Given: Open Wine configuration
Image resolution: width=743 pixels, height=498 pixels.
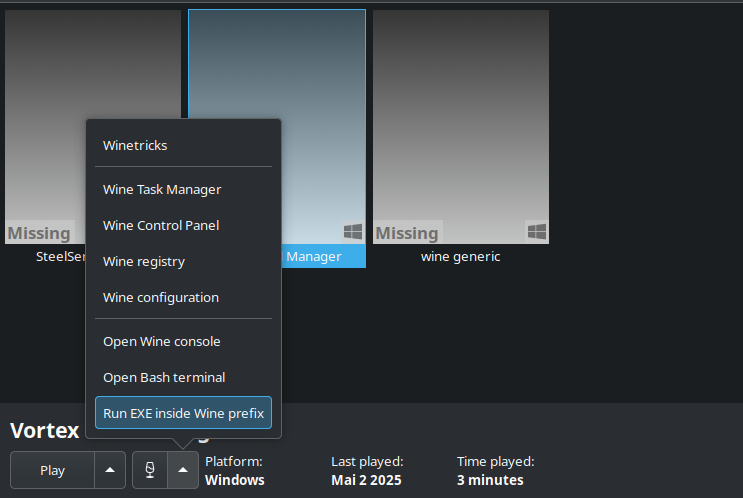Looking at the screenshot, I should (183, 298).
